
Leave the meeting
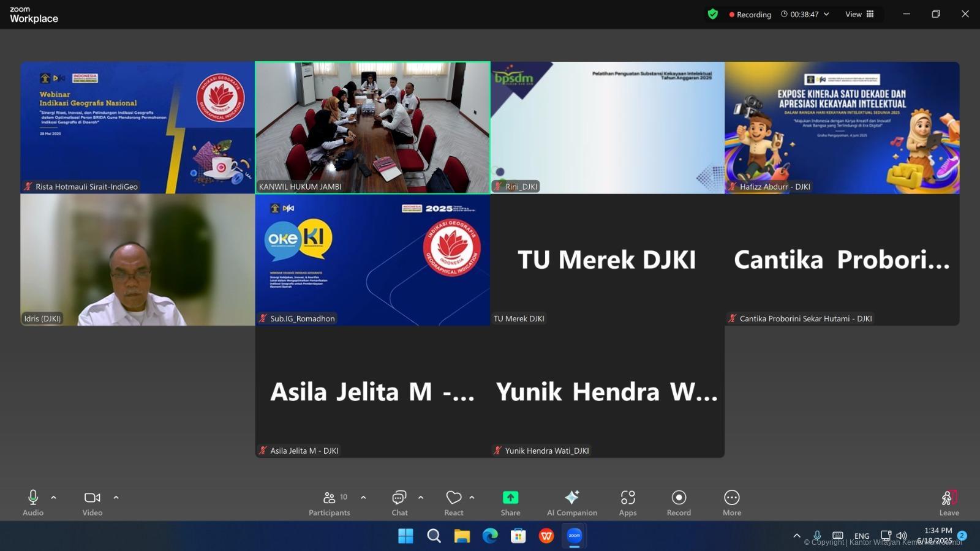click(949, 503)
